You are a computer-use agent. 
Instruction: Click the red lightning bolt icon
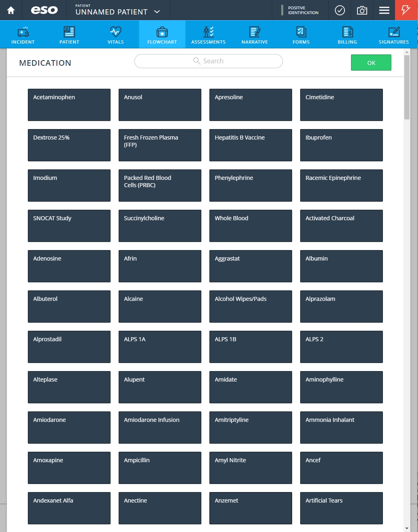[x=406, y=10]
